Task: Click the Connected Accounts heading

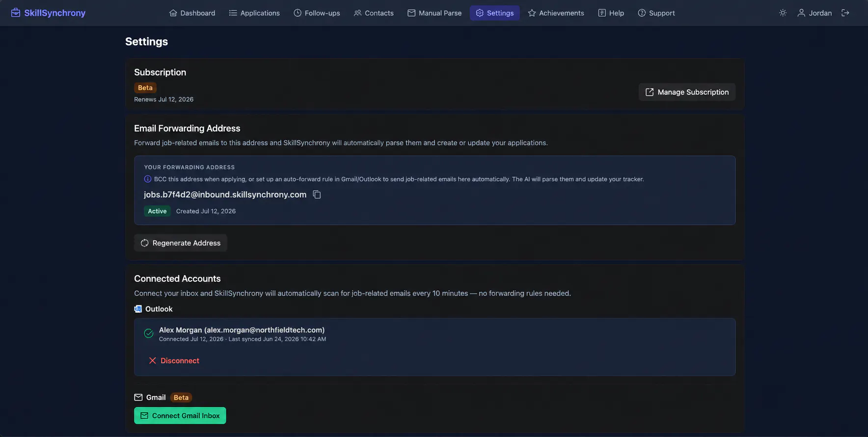Action: click(x=177, y=278)
